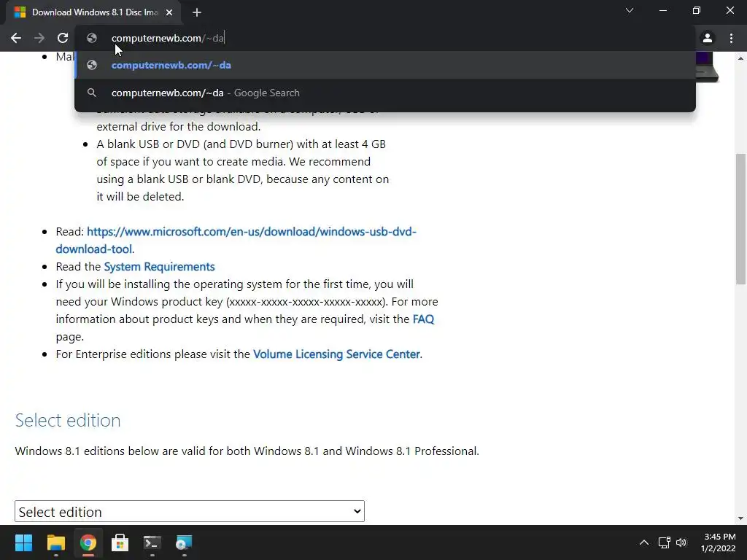Close the Download Windows 8.1 Disc Image tab
This screenshot has height=560, width=747.
169,12
